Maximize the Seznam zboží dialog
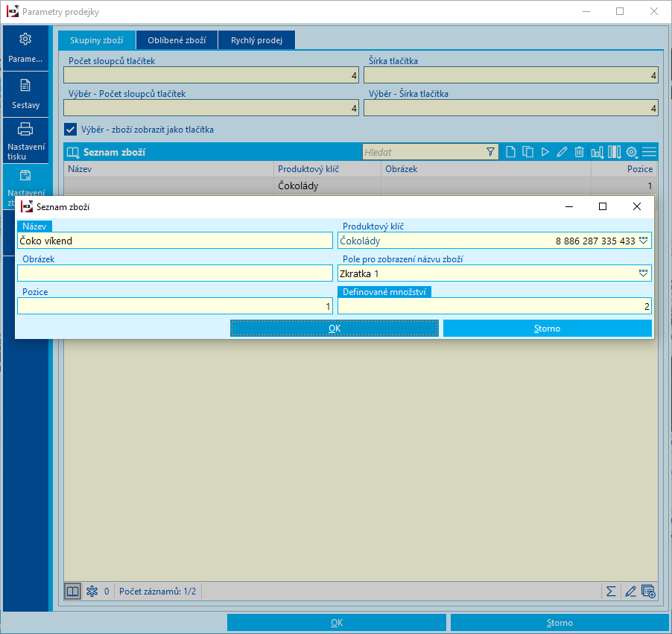This screenshot has width=672, height=634. click(603, 206)
